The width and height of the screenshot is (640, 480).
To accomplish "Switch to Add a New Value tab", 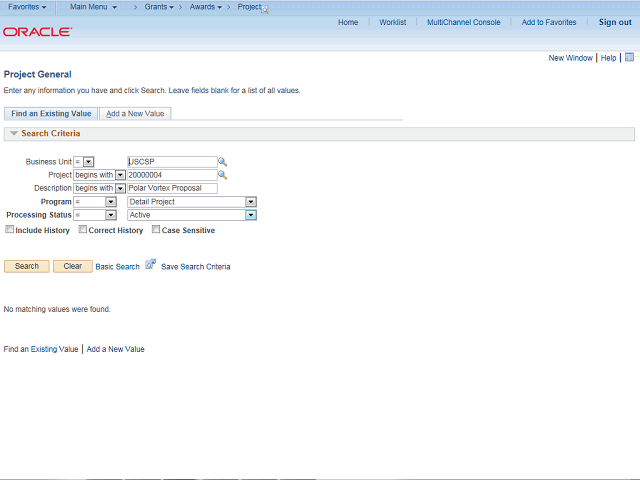I will [x=135, y=113].
